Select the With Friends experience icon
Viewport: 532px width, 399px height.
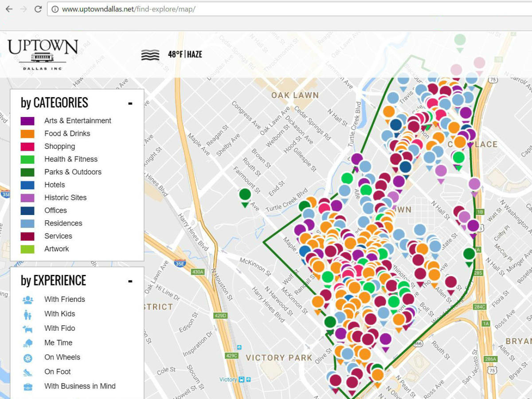[28, 299]
